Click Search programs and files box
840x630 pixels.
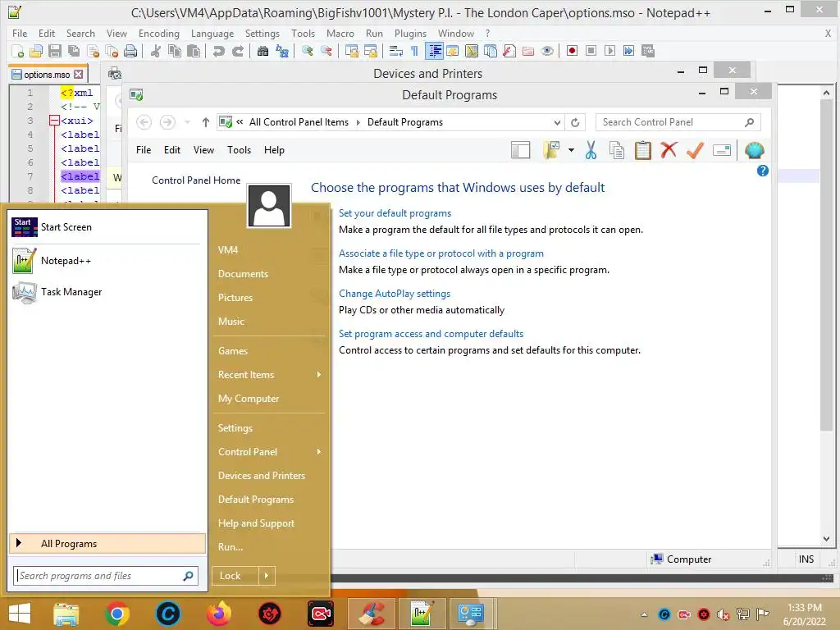point(106,576)
